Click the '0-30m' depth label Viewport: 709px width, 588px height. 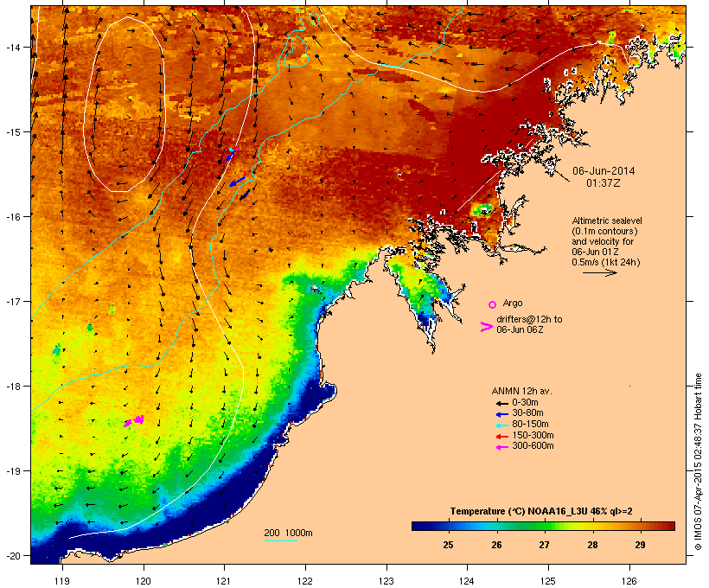525,403
